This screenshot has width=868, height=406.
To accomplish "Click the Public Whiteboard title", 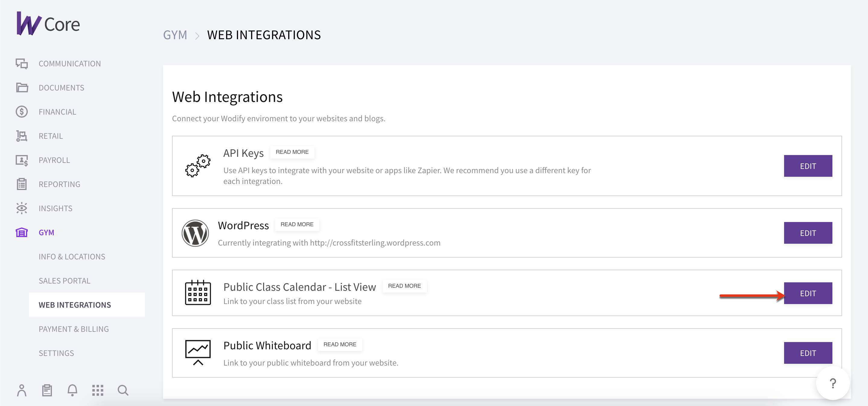I will pos(267,345).
